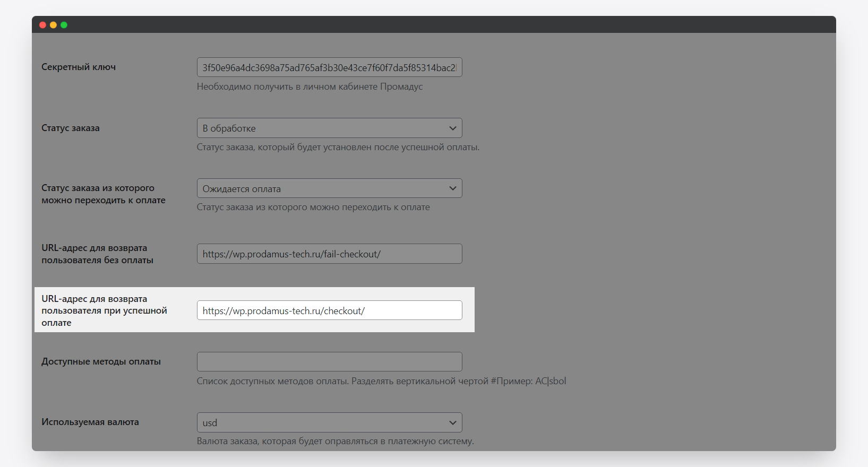Click 'URL-адрес для возврата при успешной оплате' label
This screenshot has height=467, width=868.
tap(104, 310)
